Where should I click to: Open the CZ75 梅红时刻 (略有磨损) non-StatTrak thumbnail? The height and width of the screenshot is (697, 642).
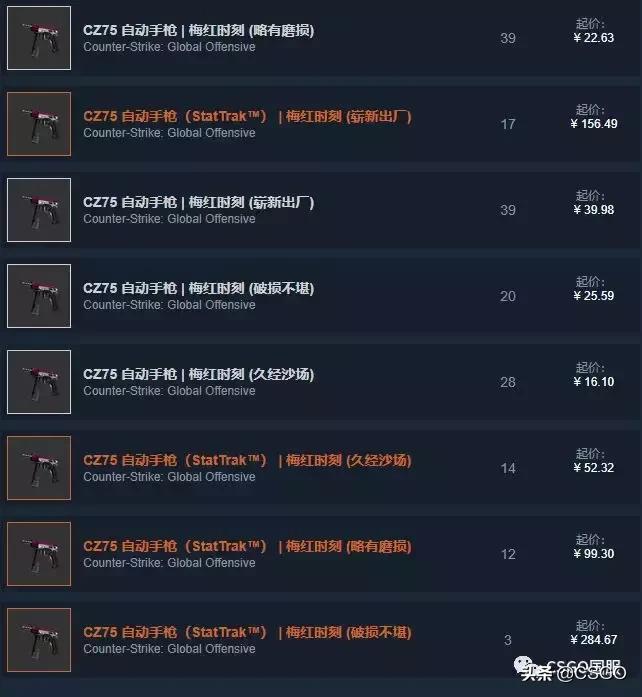[x=39, y=38]
